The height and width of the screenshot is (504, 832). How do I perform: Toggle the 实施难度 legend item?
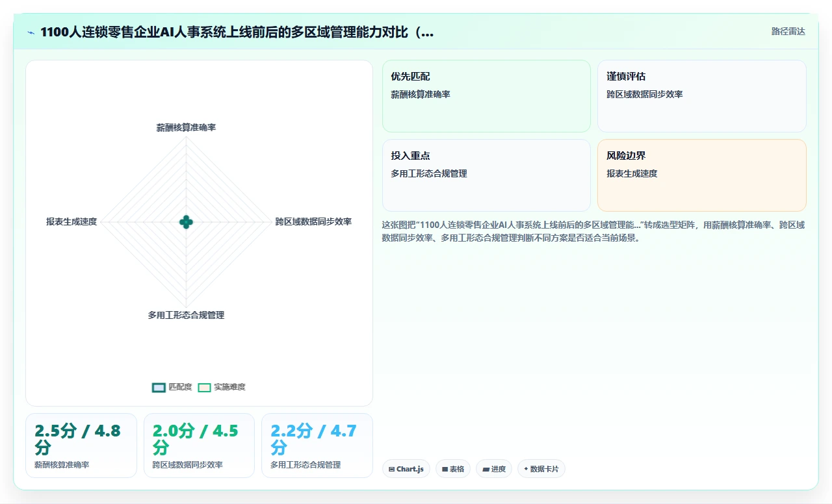[x=222, y=387]
